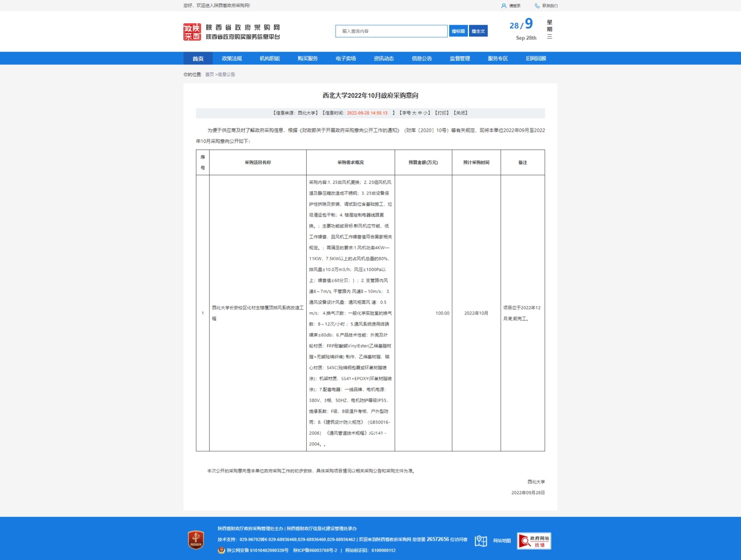741x560 pixels.
Task: Click the 关闭 close link
Action: click(460, 113)
